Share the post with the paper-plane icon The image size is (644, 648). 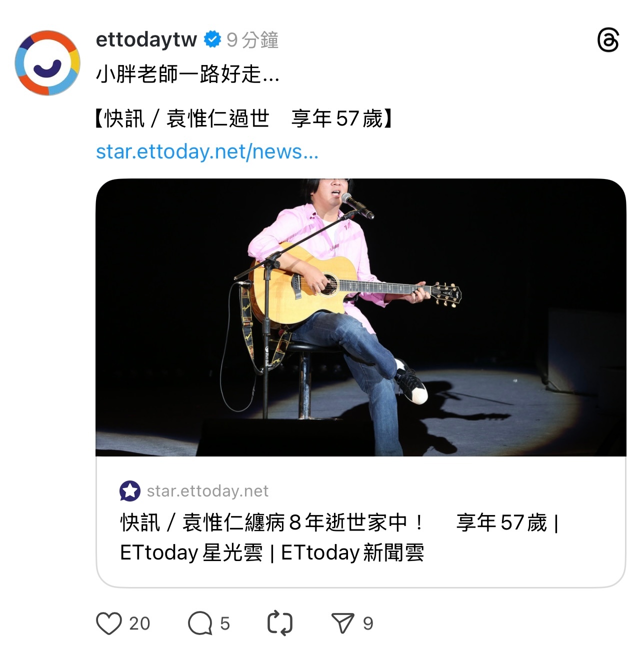click(343, 623)
